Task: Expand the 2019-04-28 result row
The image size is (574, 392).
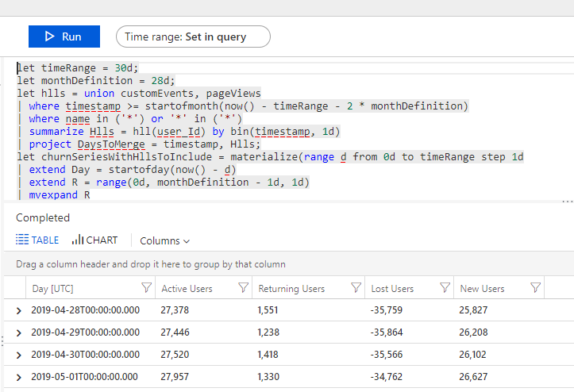Action: click(19, 311)
